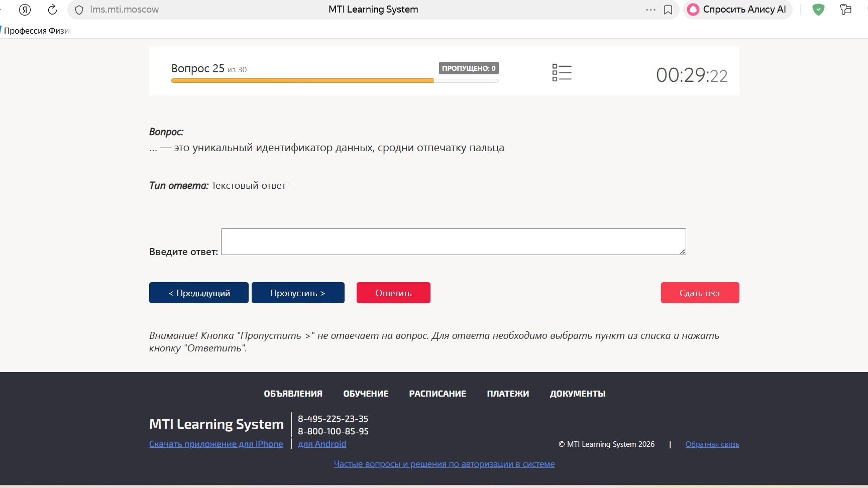Click the green protection shield icon
This screenshot has width=868, height=488.
(819, 10)
